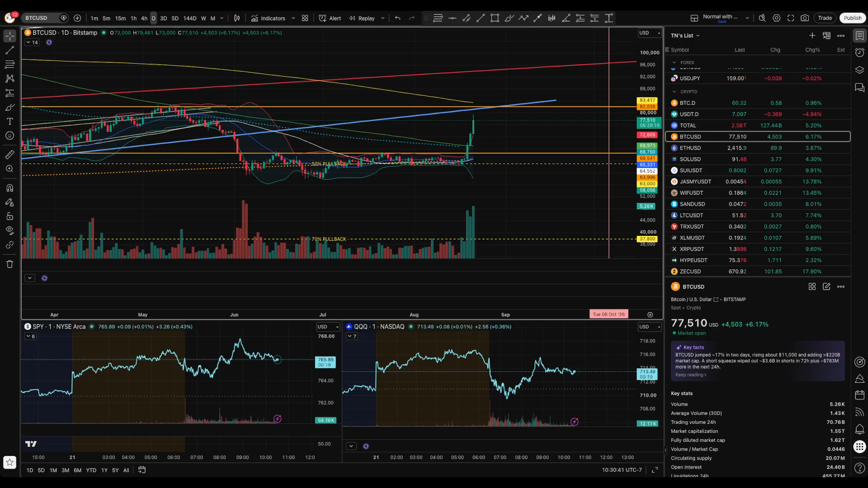Viewport: 868px width, 488px height.
Task: Click the trash remove objects icon
Action: (x=9, y=264)
